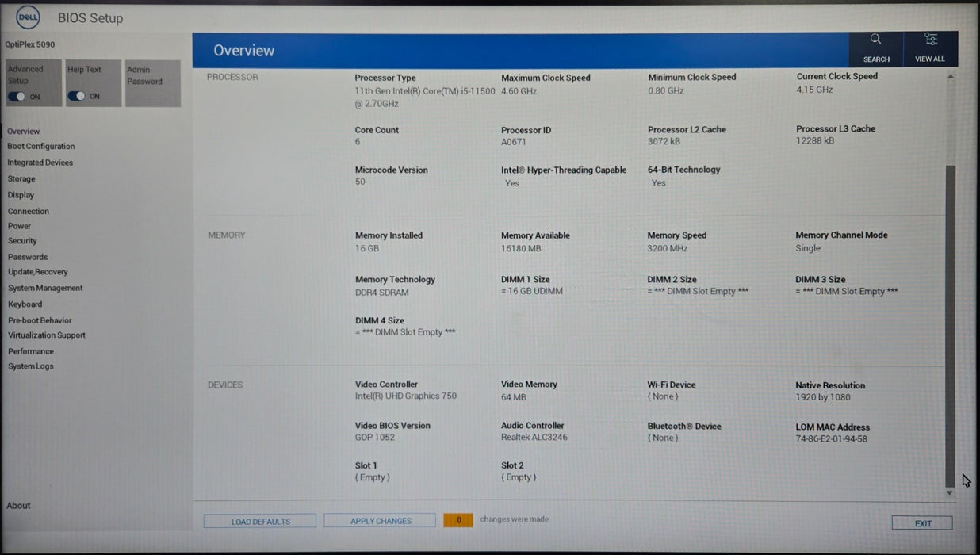Image resolution: width=980 pixels, height=555 pixels.
Task: Click the Intel UHD Graphics 750 value
Action: coord(406,396)
